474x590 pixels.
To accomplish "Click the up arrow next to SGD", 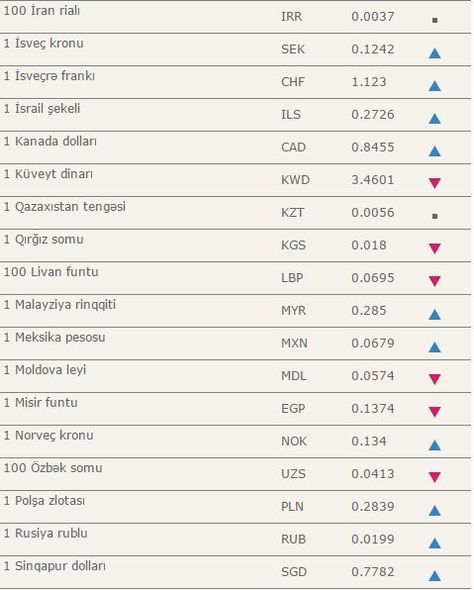I will tap(434, 576).
